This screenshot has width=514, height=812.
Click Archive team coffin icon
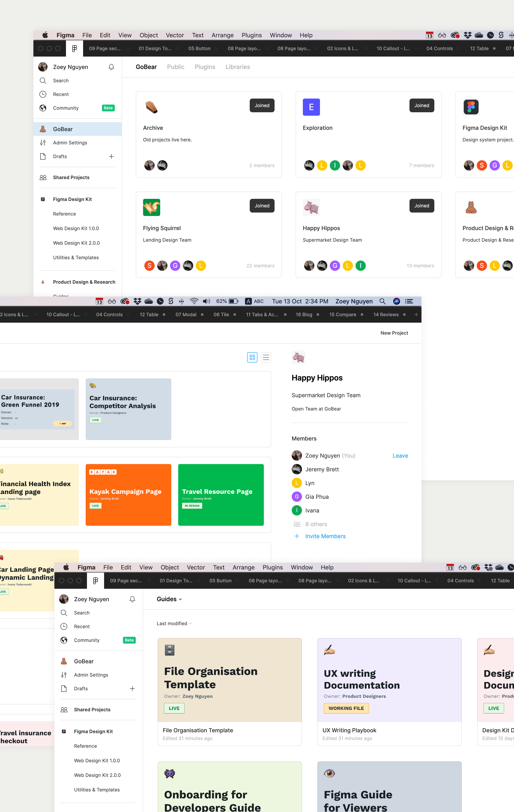[x=151, y=107]
